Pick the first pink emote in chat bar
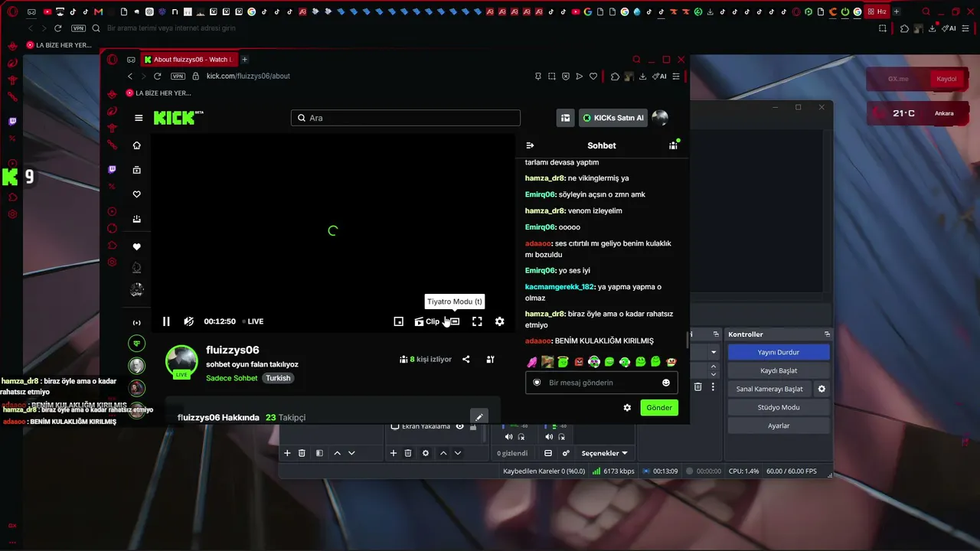This screenshot has height=551, width=980. [532, 362]
